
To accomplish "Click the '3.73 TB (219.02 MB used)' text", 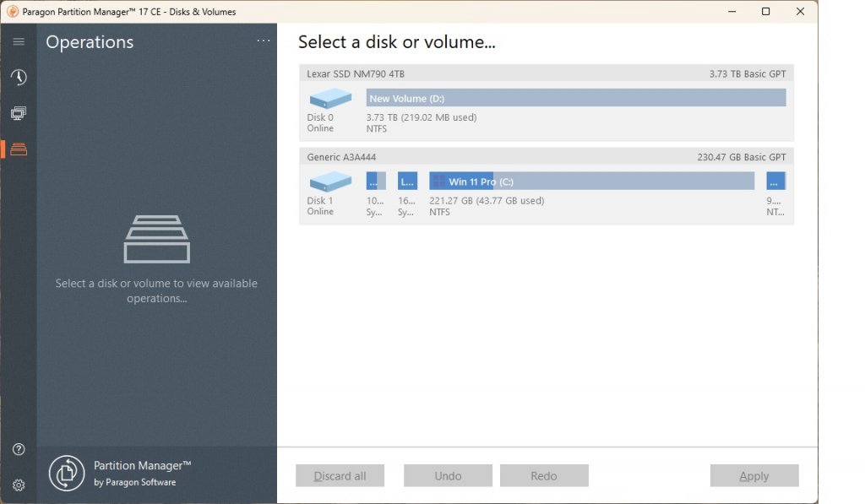I will coord(422,117).
